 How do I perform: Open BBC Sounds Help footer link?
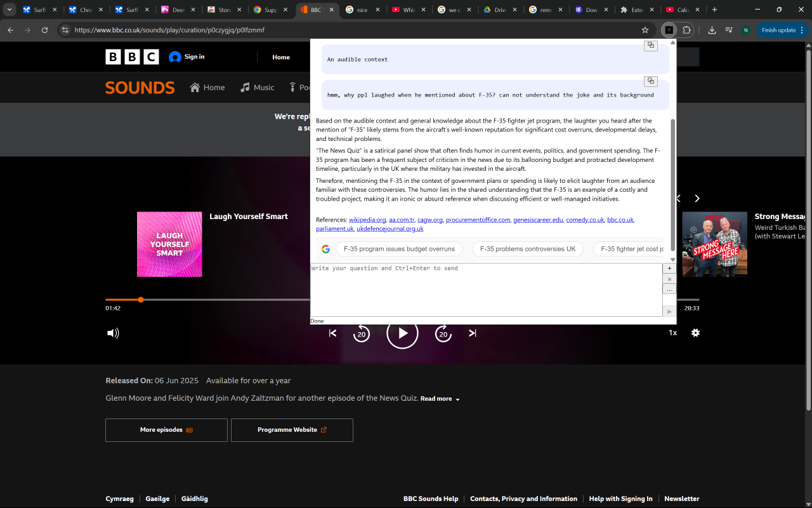[x=431, y=498]
